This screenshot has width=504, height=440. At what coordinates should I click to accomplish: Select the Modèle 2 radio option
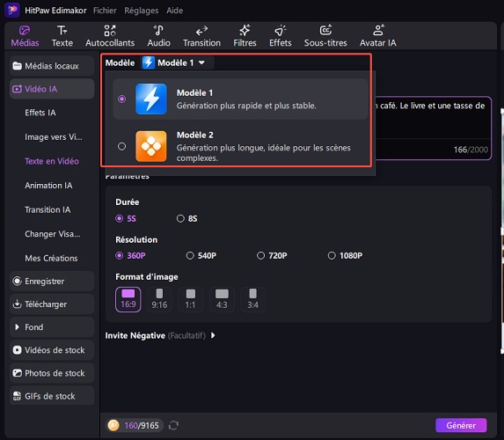tap(121, 146)
